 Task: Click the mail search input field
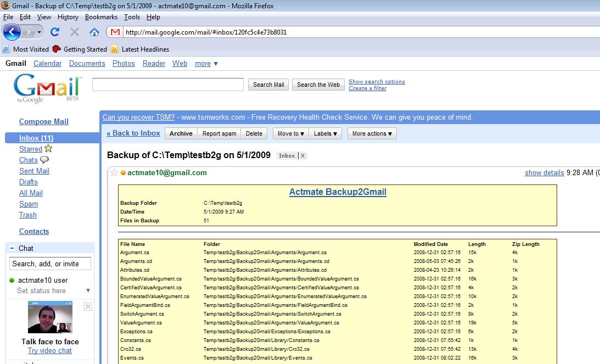click(168, 85)
